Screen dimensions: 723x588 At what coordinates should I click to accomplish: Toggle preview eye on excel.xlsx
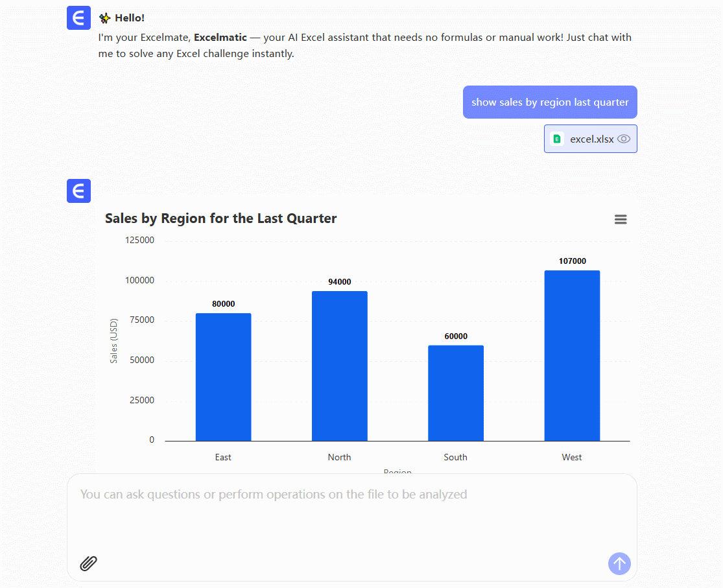(x=624, y=139)
